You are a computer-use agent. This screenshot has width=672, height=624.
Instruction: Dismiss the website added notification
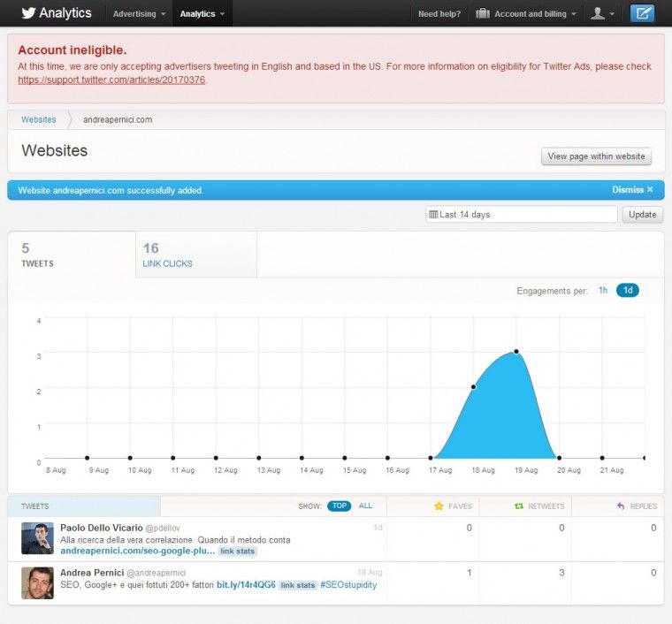click(x=632, y=190)
